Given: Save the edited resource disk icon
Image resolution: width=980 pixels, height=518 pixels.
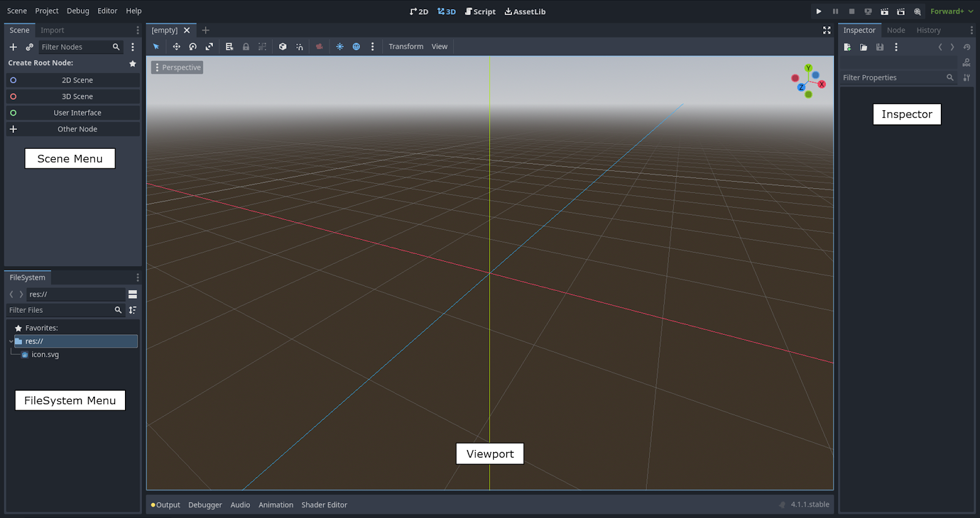Looking at the screenshot, I should click(x=880, y=47).
